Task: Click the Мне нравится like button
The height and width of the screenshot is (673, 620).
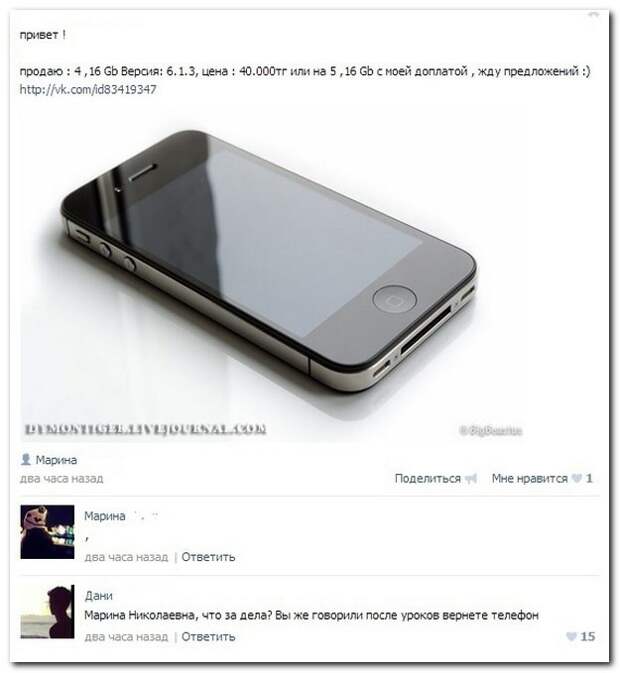Action: point(529,479)
